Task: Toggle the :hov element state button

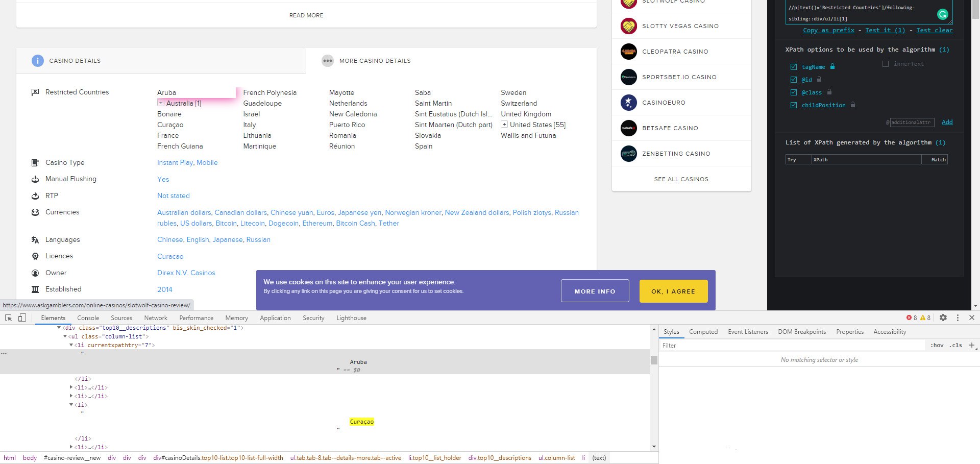Action: (937, 346)
